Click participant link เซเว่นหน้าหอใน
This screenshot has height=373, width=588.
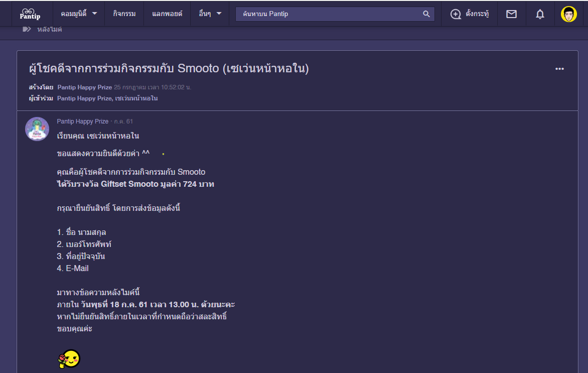[136, 98]
